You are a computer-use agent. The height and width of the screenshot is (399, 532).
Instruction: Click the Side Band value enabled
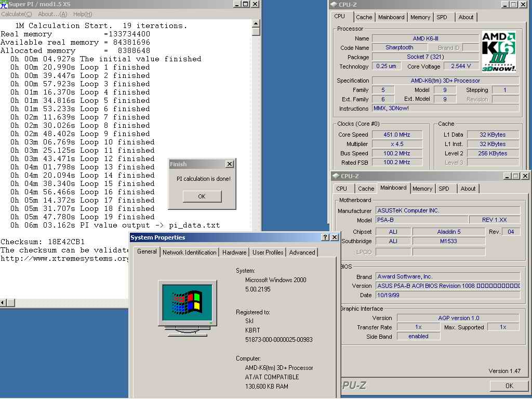coord(418,336)
